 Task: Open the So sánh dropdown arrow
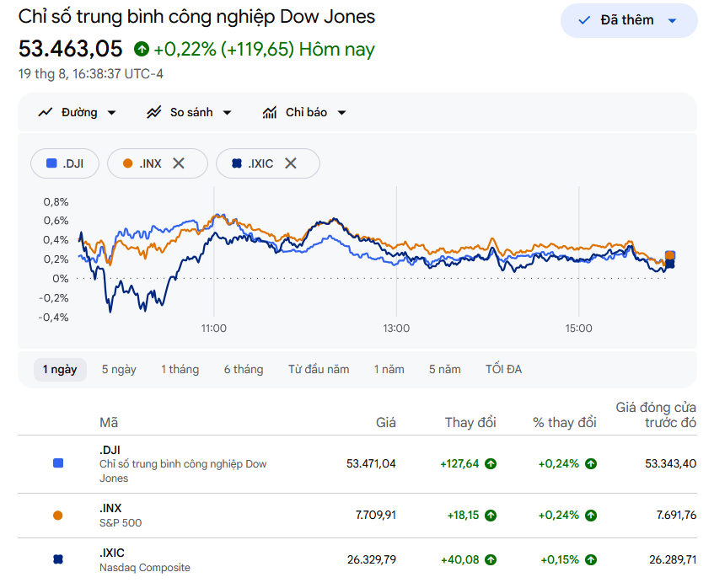[x=227, y=113]
